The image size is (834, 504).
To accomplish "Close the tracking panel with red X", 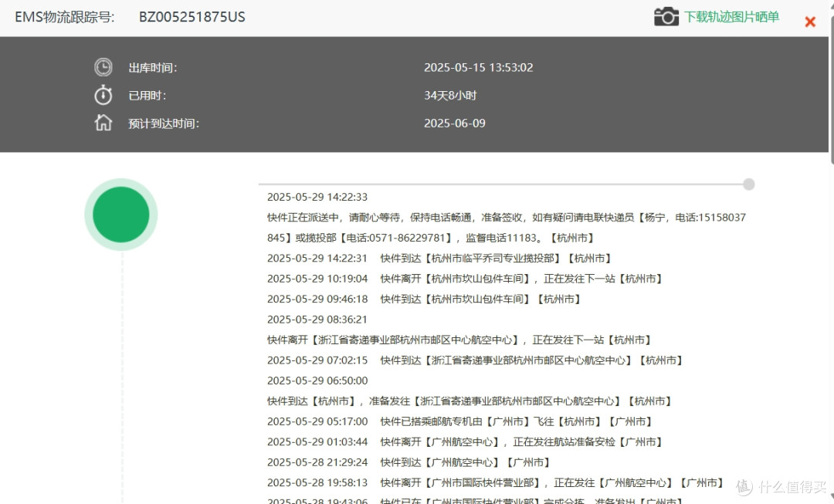I will [x=810, y=22].
